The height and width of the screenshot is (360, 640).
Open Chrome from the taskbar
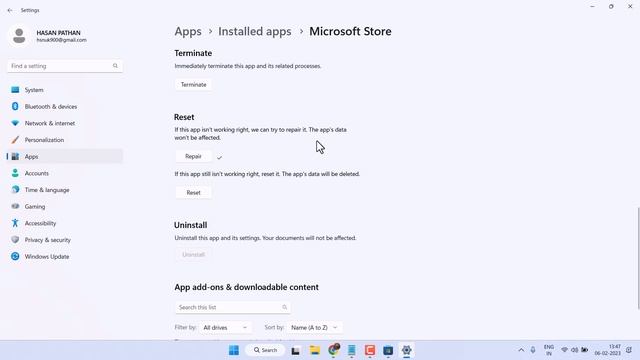pyautogui.click(x=333, y=350)
